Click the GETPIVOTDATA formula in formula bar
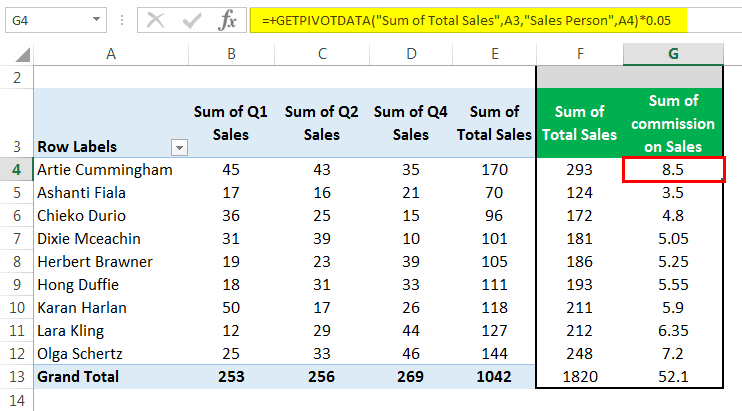 pyautogui.click(x=467, y=20)
